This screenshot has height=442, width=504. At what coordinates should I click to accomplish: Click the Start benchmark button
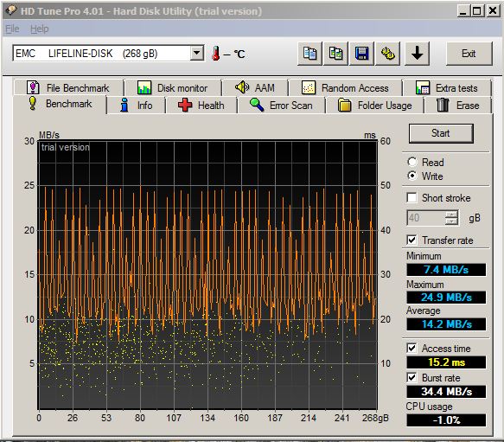[x=441, y=133]
